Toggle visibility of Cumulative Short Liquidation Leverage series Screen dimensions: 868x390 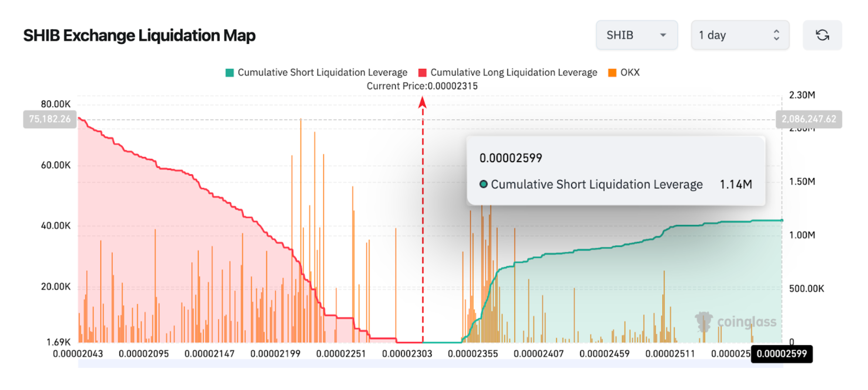click(x=322, y=72)
